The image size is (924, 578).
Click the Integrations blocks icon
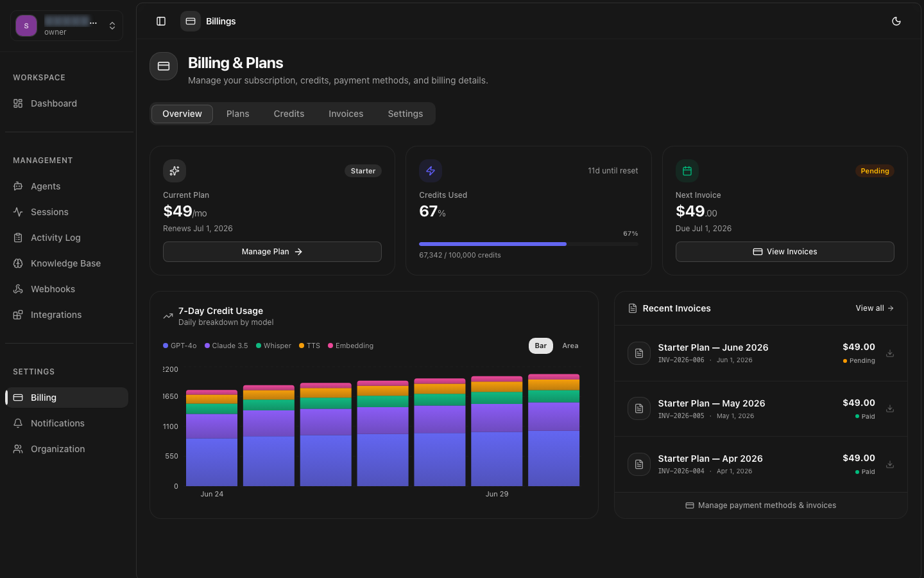(18, 315)
